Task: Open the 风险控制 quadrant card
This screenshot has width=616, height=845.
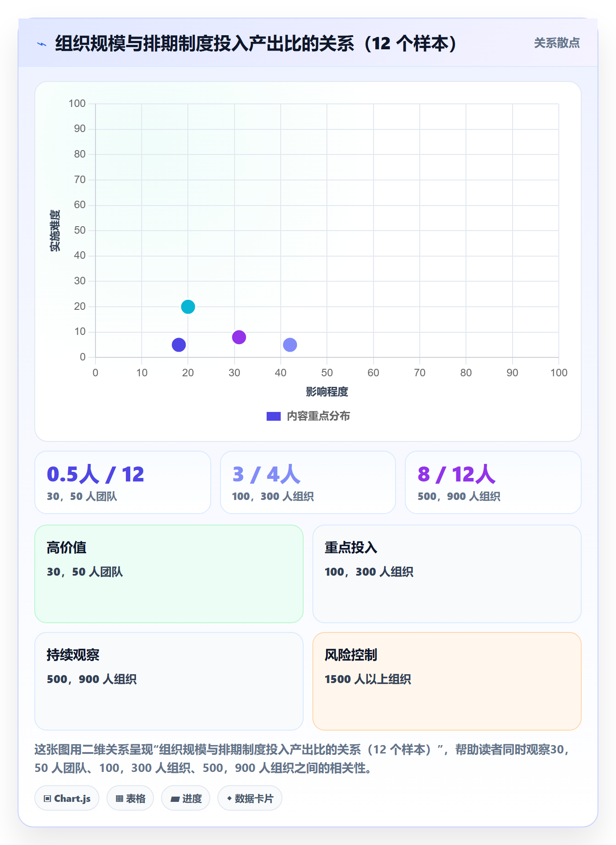Action: pyautogui.click(x=447, y=681)
